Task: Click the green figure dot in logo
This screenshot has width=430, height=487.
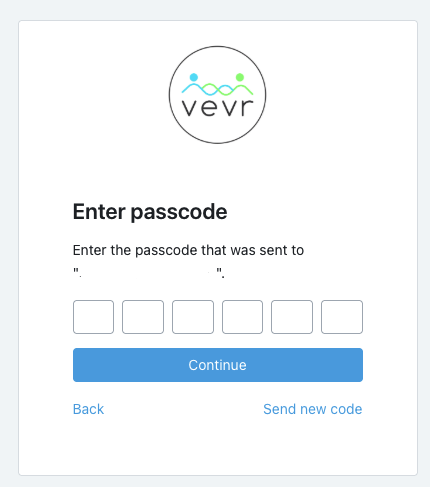Action: (x=240, y=77)
